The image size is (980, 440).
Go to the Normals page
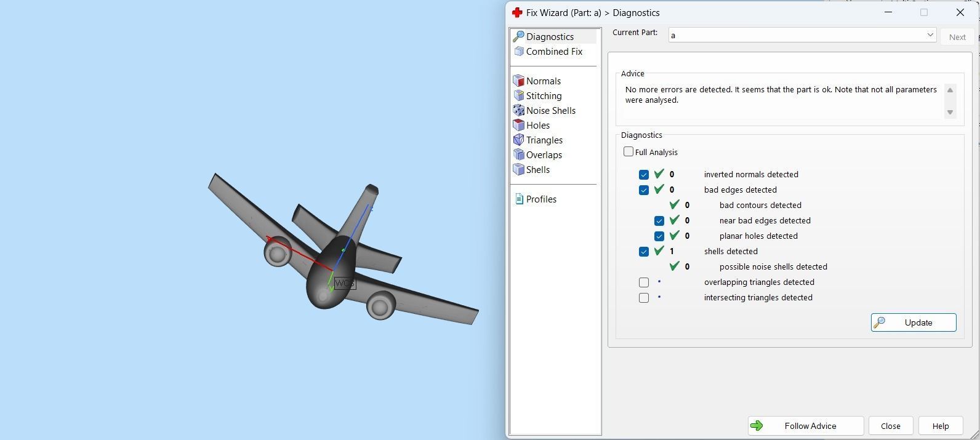point(544,81)
